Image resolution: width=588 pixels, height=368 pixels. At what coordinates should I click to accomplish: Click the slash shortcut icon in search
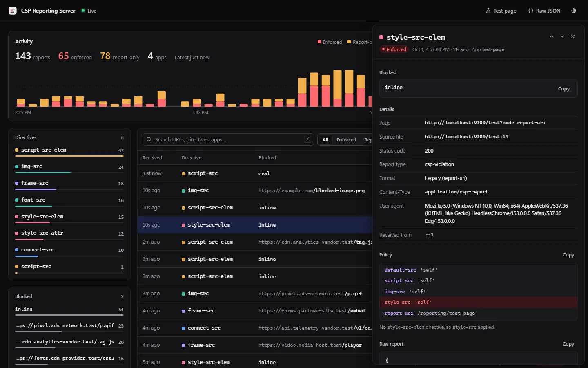click(x=307, y=139)
